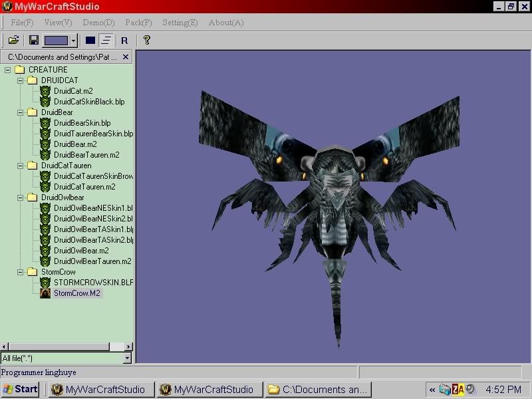
Task: Click the icon beside DruidTaurenBearSkin.blp
Action: tap(45, 134)
